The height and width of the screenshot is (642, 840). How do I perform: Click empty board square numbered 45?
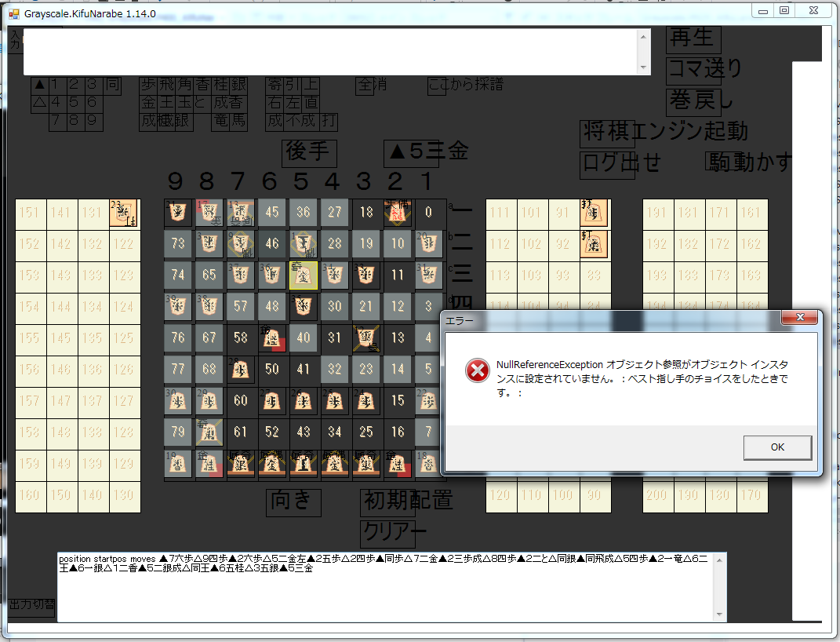point(271,212)
